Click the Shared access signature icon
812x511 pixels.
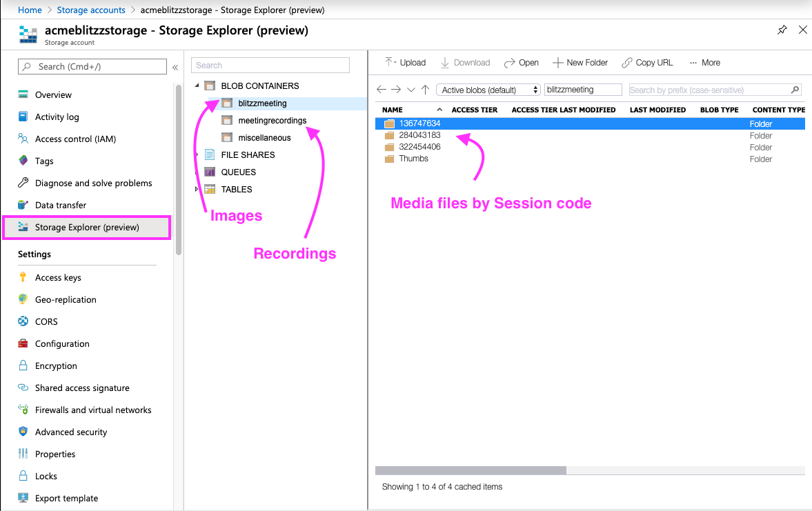(x=23, y=388)
